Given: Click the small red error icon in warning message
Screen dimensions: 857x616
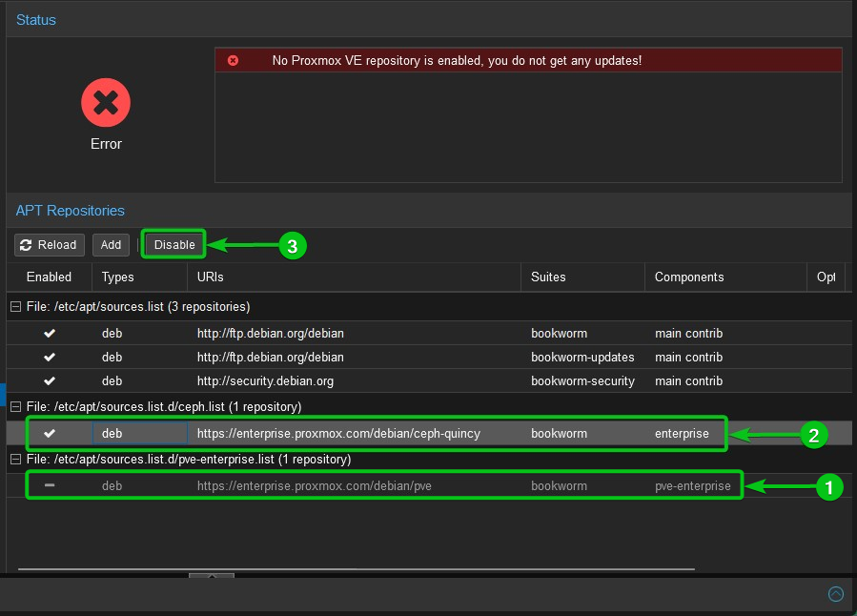Looking at the screenshot, I should (233, 60).
